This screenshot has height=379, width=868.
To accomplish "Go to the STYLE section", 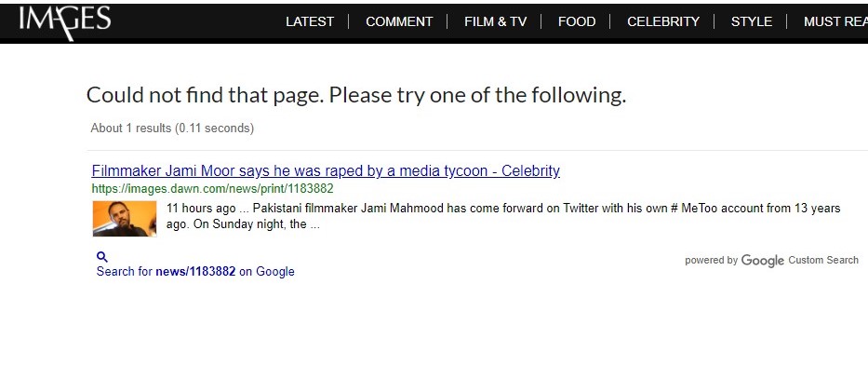I will click(751, 21).
